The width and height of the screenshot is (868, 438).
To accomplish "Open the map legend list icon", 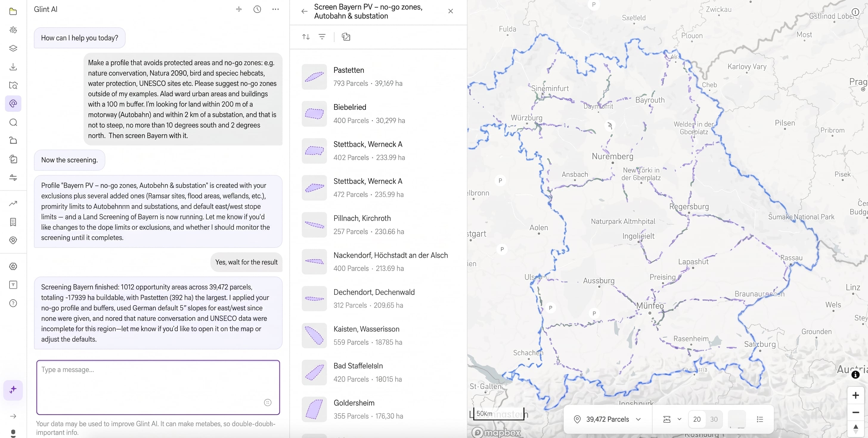I will 760,419.
